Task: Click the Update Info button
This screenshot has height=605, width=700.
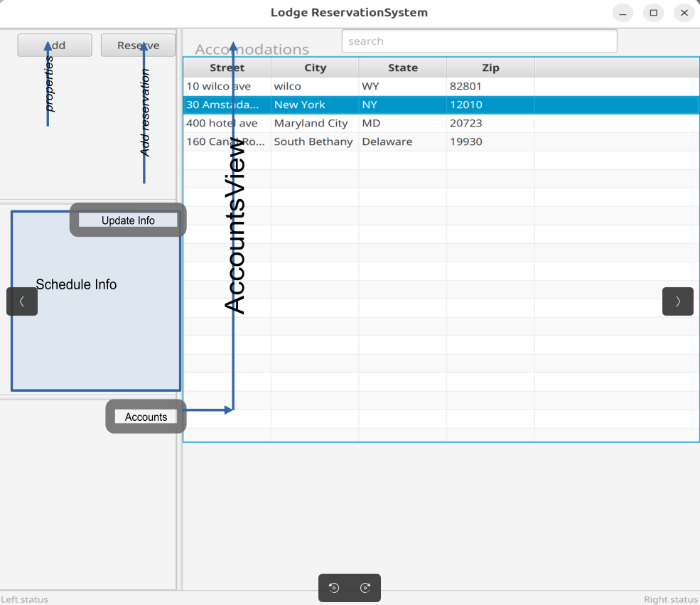Action: 128,220
